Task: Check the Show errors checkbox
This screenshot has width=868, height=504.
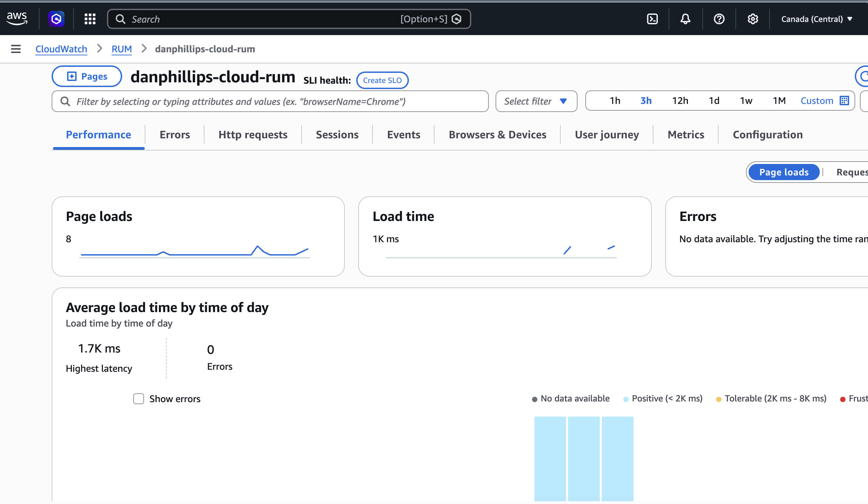Action: (138, 399)
